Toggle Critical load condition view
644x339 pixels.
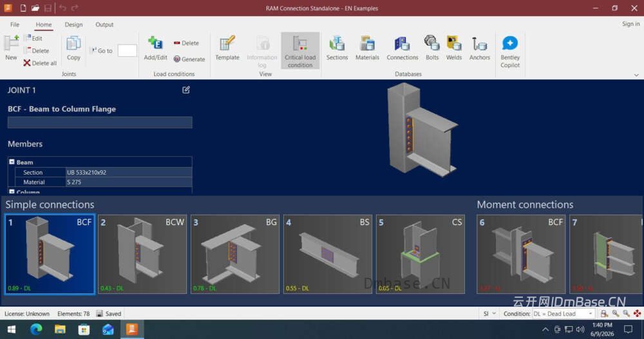(300, 51)
